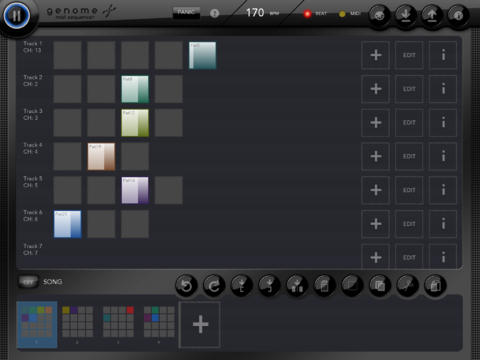This screenshot has height=360, width=480.
Task: Open the round info button at top right
Action: [458, 15]
